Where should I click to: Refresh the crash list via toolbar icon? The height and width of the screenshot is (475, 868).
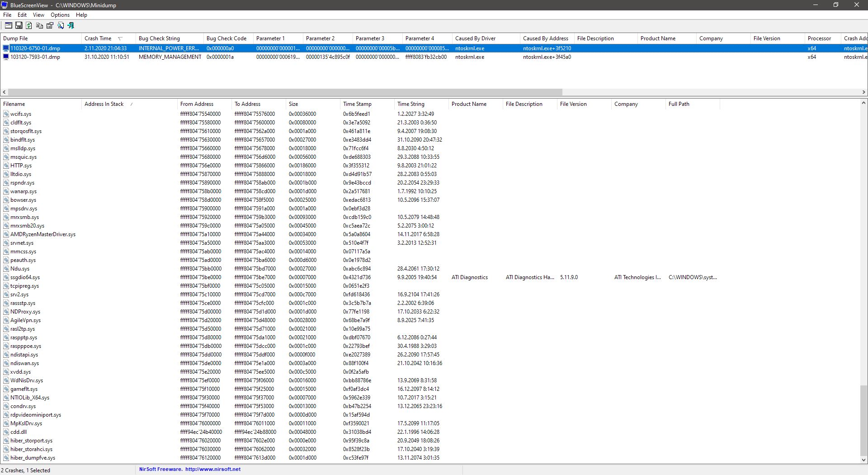29,26
